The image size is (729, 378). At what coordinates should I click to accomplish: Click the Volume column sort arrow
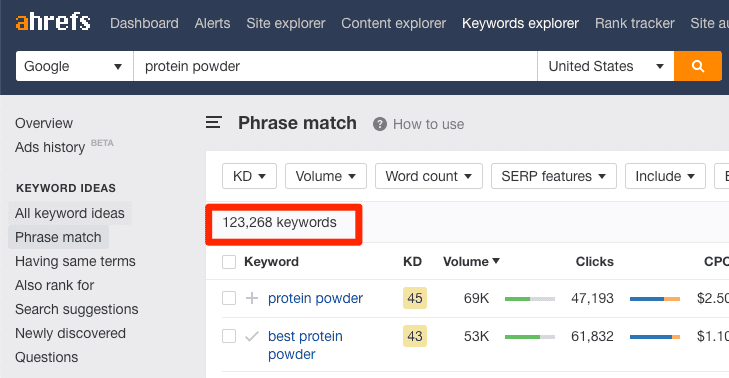pos(496,261)
